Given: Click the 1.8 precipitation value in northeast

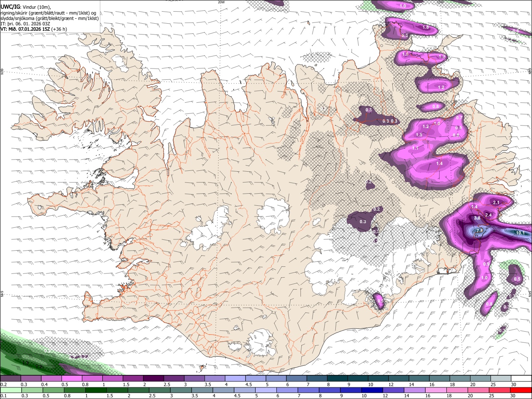Looking at the screenshot, I should (x=426, y=27).
